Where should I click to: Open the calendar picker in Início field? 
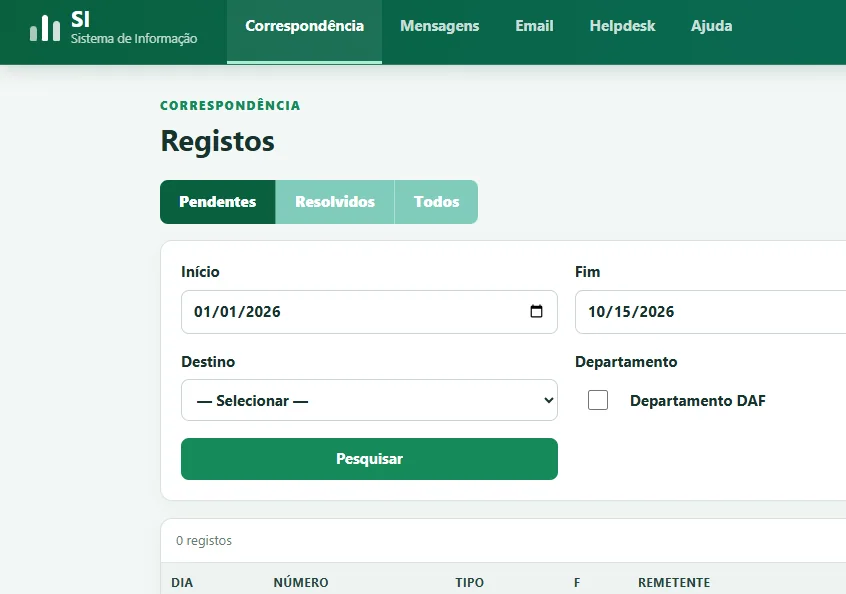tap(536, 311)
